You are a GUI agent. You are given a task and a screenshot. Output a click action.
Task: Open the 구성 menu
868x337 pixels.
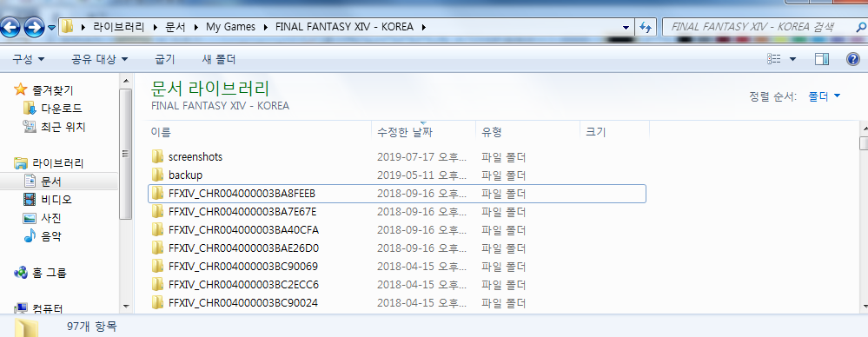point(29,59)
